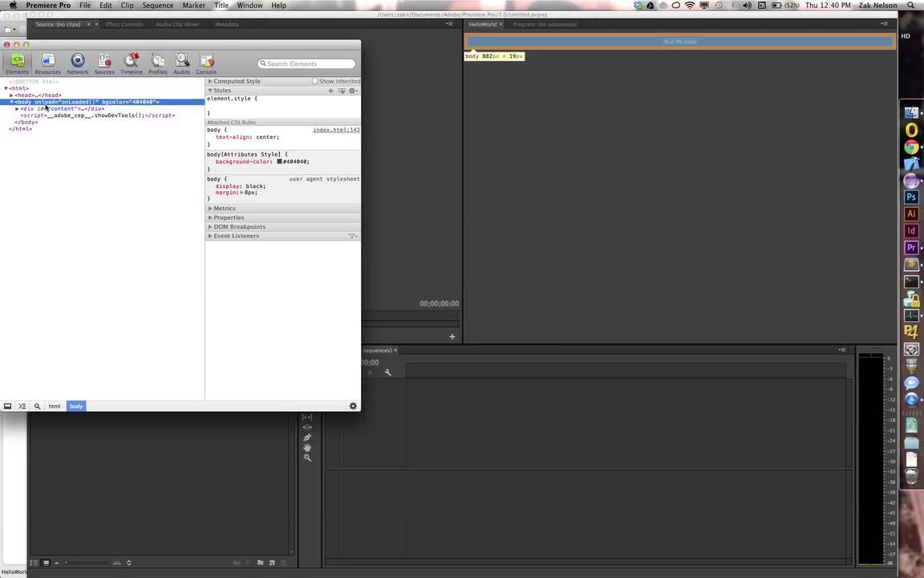Open Illustrator from the Dock
The height and width of the screenshot is (578, 924).
911,214
